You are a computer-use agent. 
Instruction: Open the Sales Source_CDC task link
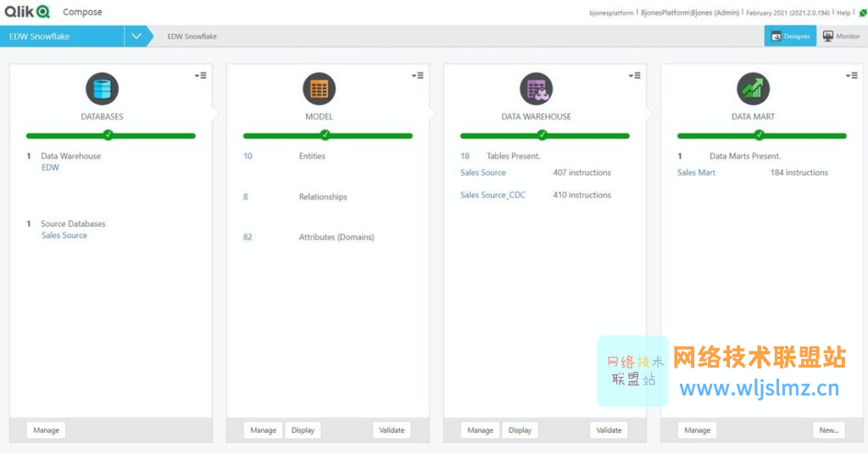tap(492, 195)
